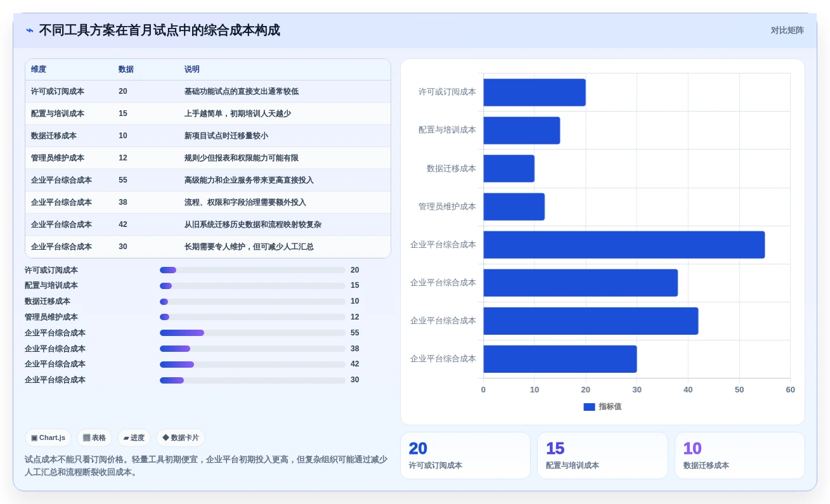Click the 许可或订阅成本 progress bar
Screen dimensions: 830x504
252,270
